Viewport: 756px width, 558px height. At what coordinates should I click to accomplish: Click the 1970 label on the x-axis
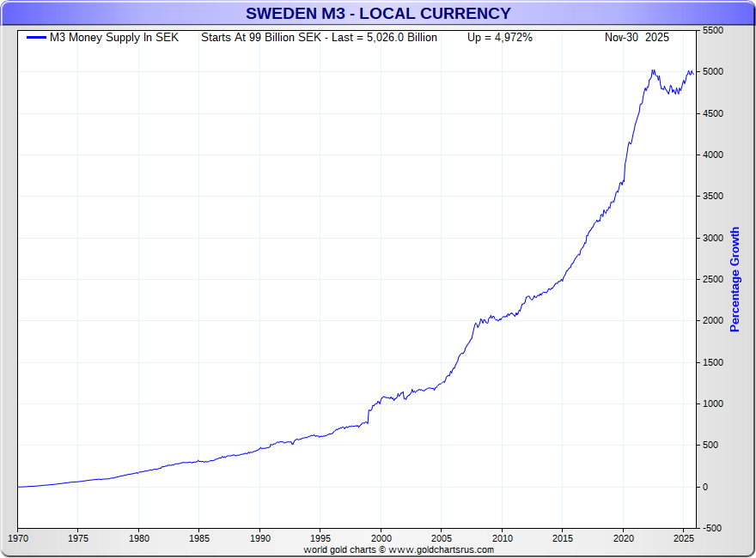click(17, 539)
